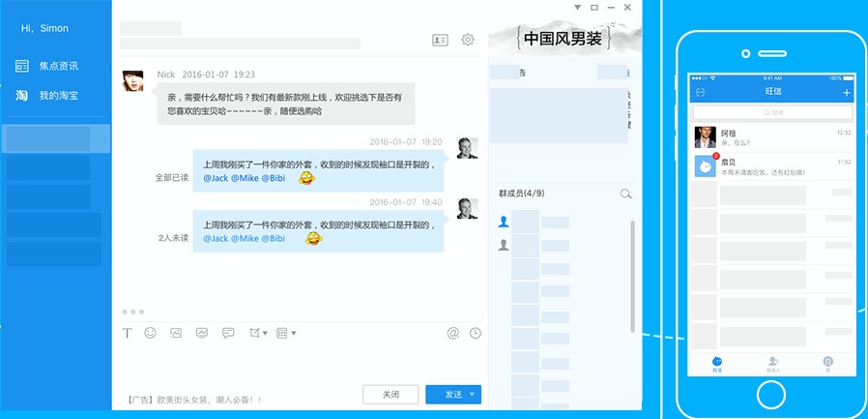Select 我的淘宝 in the sidebar
The height and width of the screenshot is (419, 868).
pyautogui.click(x=58, y=96)
